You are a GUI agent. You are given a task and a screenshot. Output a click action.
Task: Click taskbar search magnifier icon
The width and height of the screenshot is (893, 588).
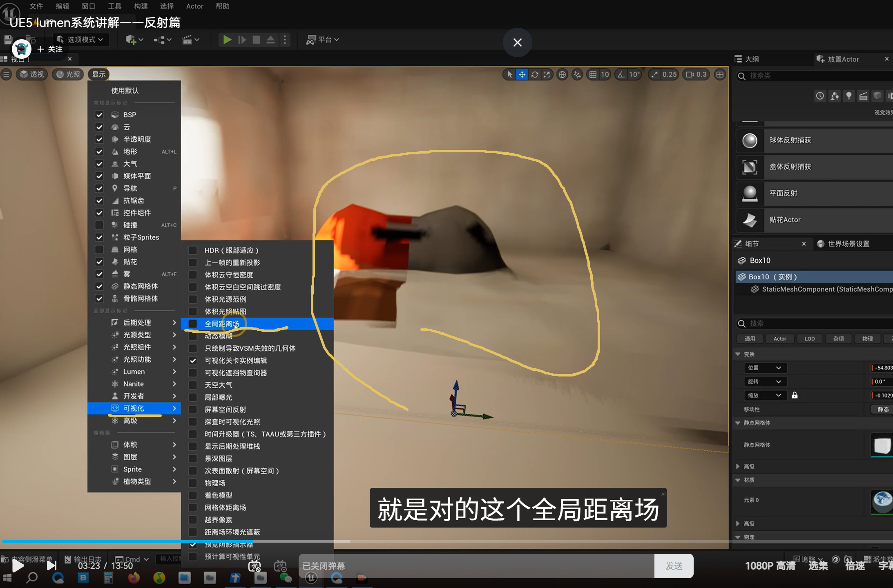(32, 578)
